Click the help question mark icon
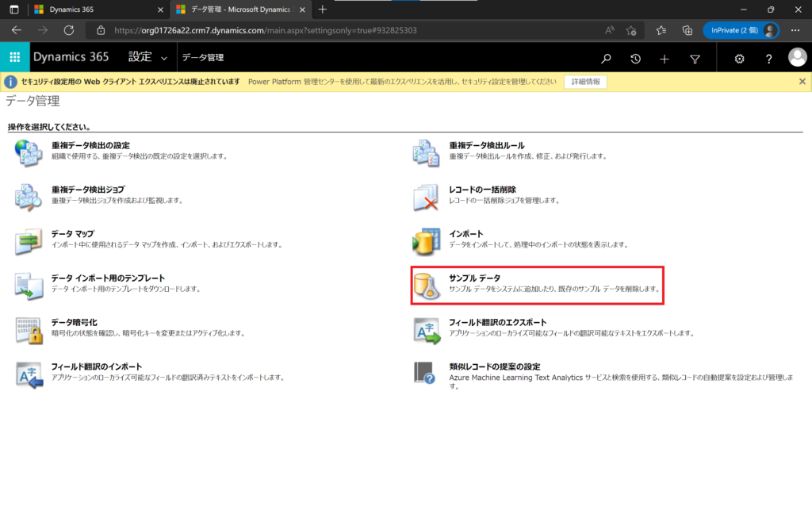This screenshot has height=518, width=812. 768,58
